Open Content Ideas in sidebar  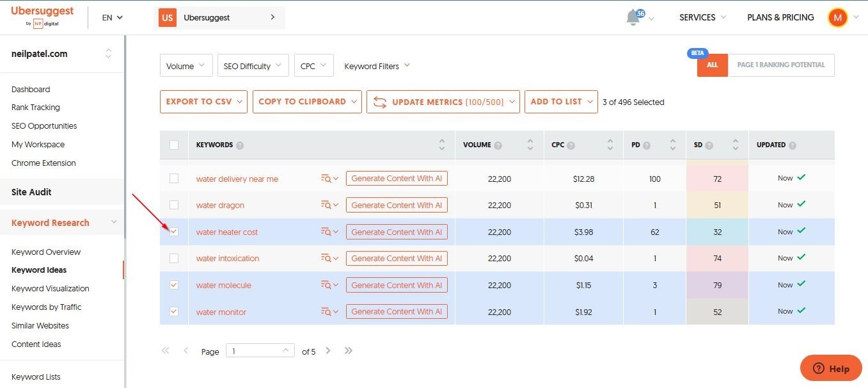36,344
